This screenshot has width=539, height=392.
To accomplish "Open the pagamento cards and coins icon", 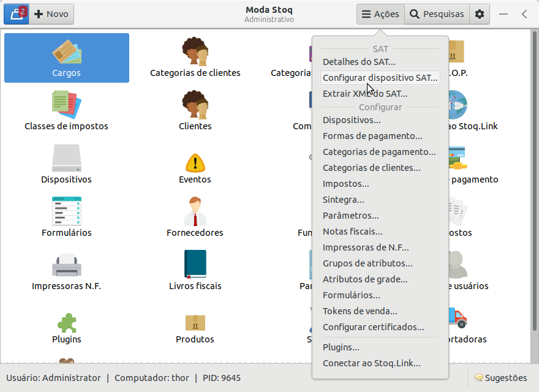I will 458,158.
